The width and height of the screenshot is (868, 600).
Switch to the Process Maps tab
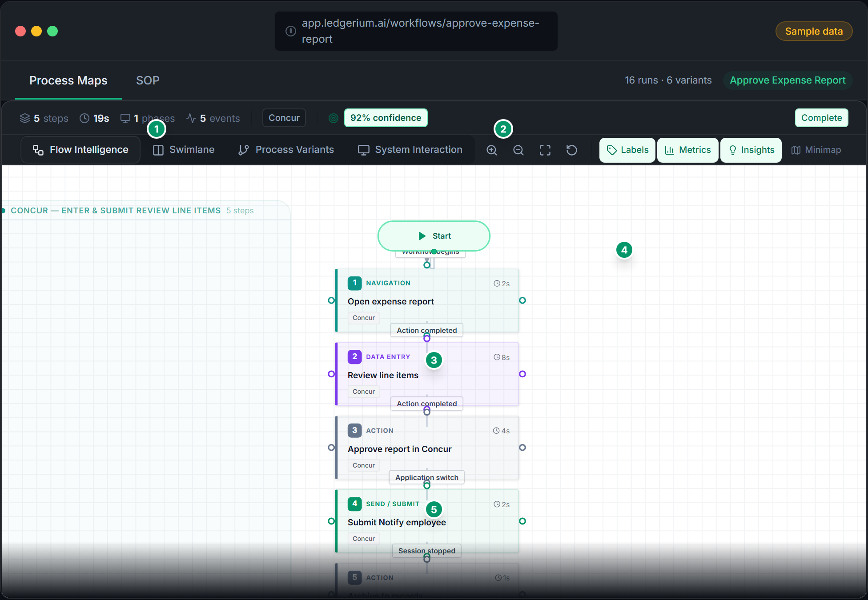point(68,80)
